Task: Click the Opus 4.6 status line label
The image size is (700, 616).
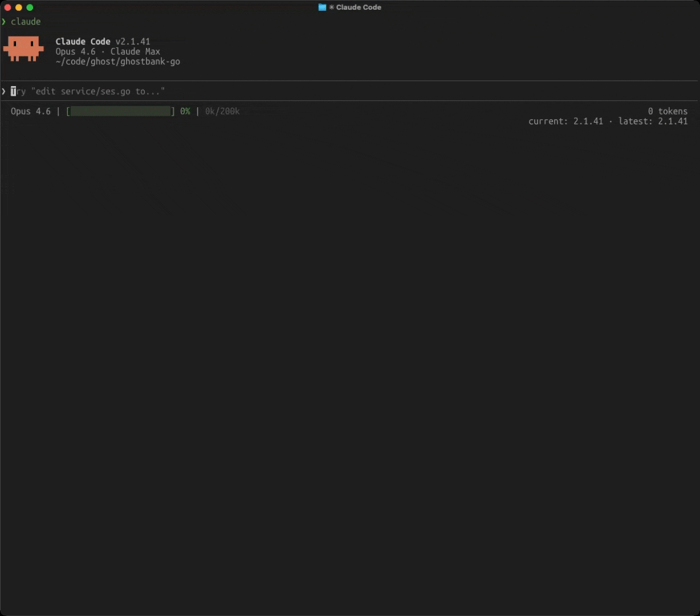Action: (31, 111)
